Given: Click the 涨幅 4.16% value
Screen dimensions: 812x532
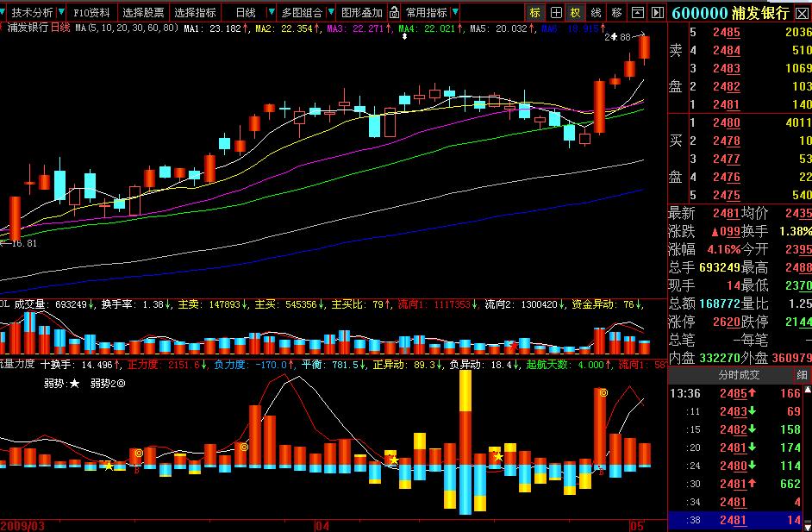Looking at the screenshot, I should tap(723, 249).
